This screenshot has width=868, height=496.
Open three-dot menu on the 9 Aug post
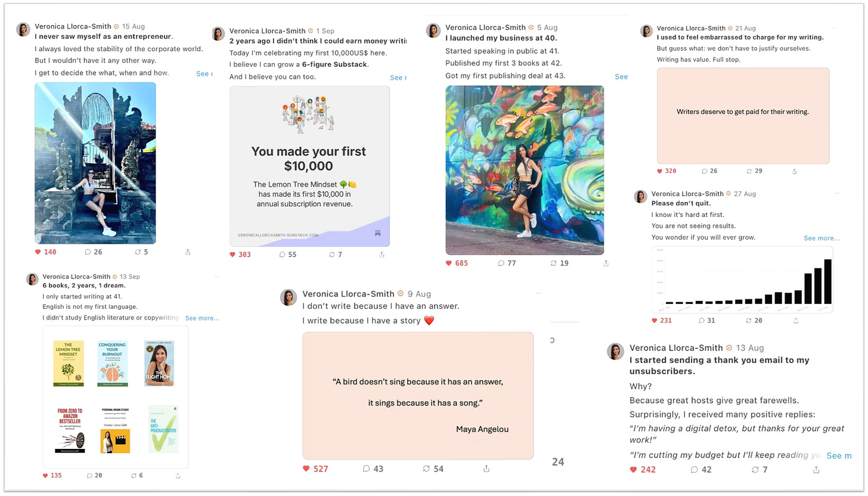pos(539,293)
